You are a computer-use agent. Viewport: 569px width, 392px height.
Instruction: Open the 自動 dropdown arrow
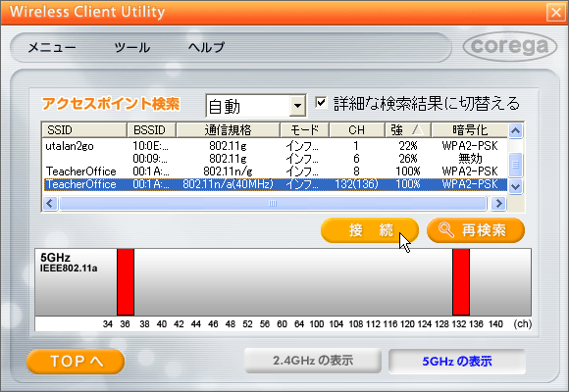click(x=297, y=106)
